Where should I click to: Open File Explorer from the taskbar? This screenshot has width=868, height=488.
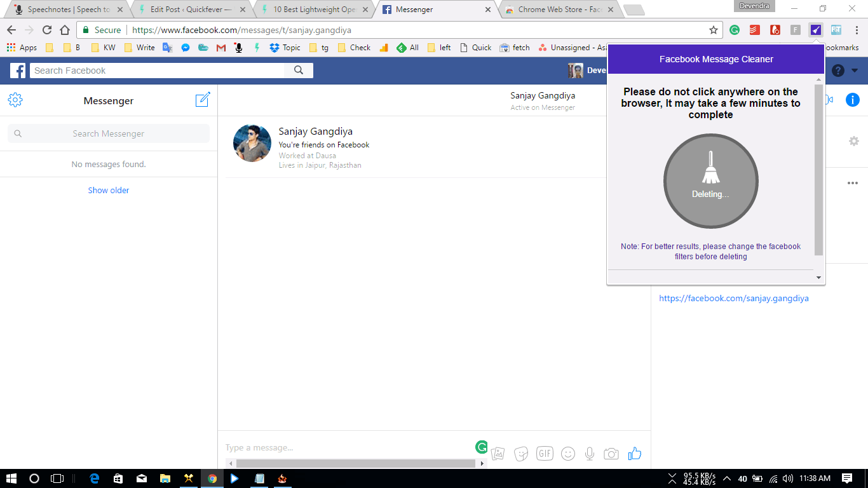(x=165, y=478)
